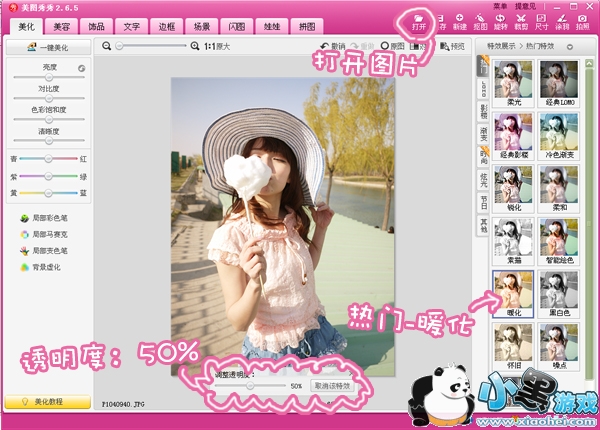Select the 美化 tab
This screenshot has width=600, height=430.
(26, 26)
